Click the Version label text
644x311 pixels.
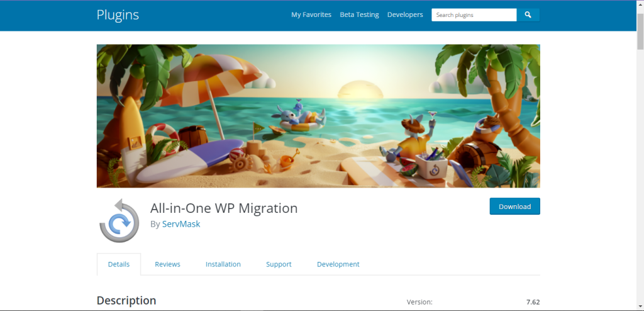(419, 302)
